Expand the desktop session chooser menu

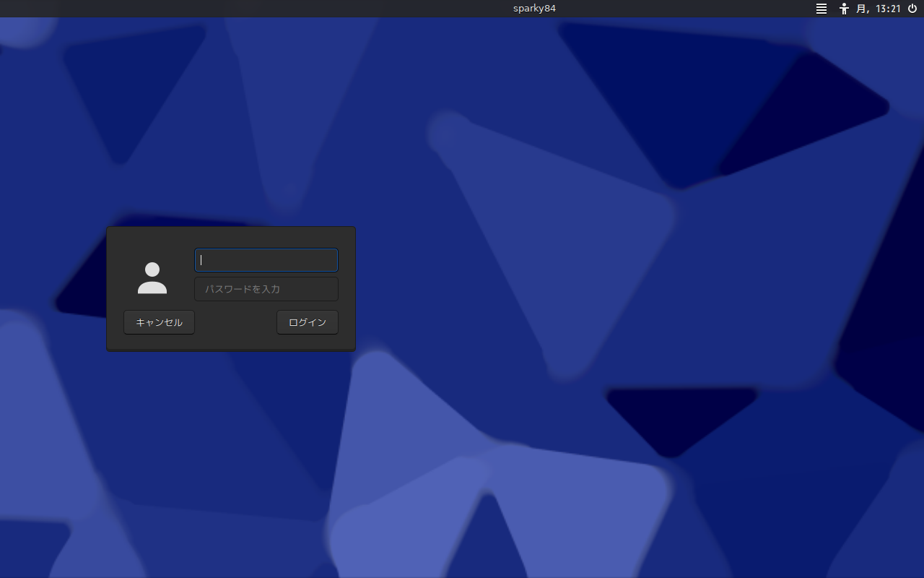pos(821,9)
